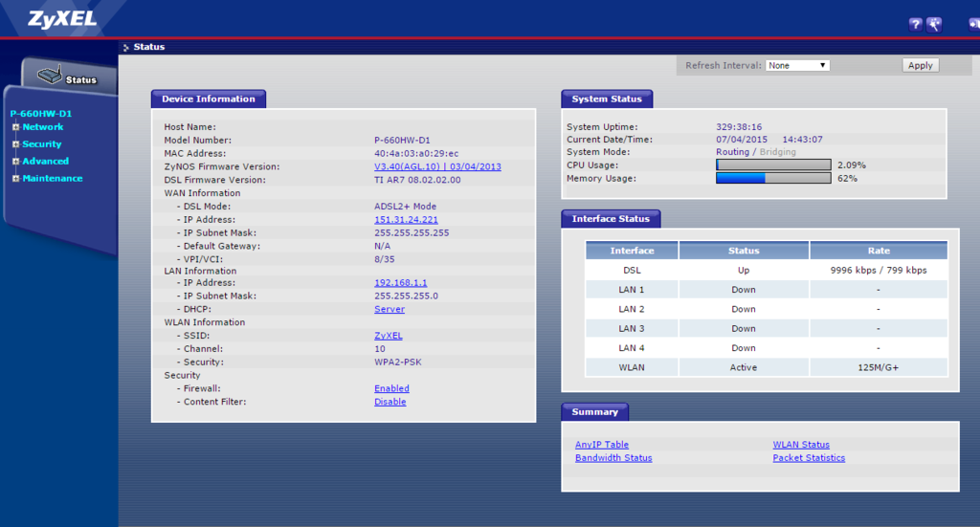Click the Memory Usage progress bar
This screenshot has width=980, height=527.
(x=773, y=178)
